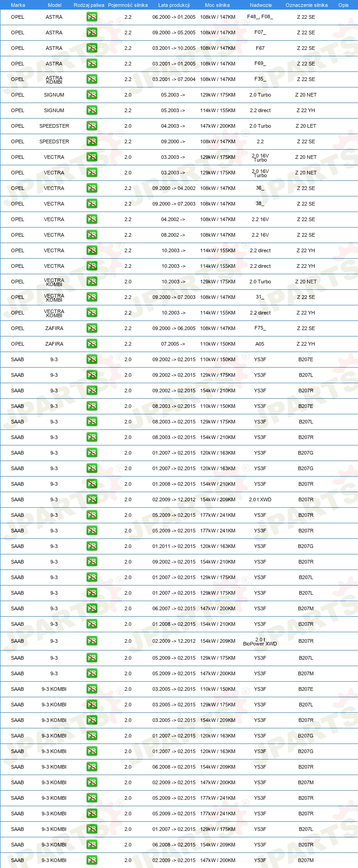
Task: Select the '04.2003 ->' production date cell
Action: tap(173, 126)
